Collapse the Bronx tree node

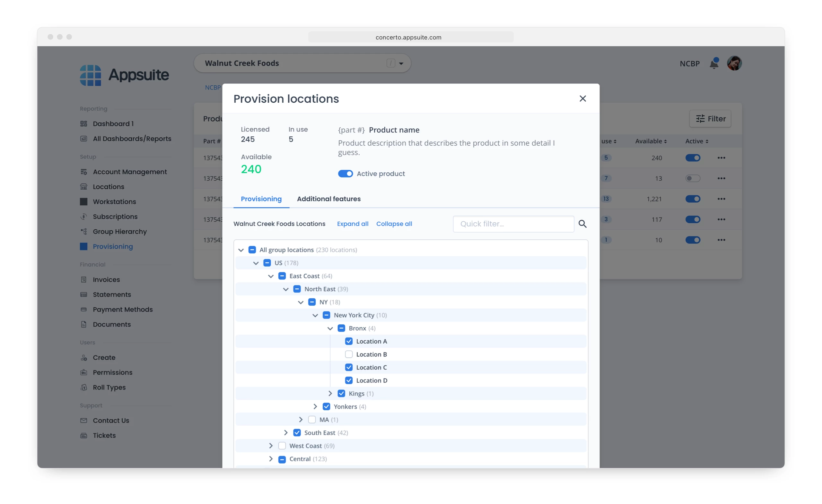click(330, 328)
